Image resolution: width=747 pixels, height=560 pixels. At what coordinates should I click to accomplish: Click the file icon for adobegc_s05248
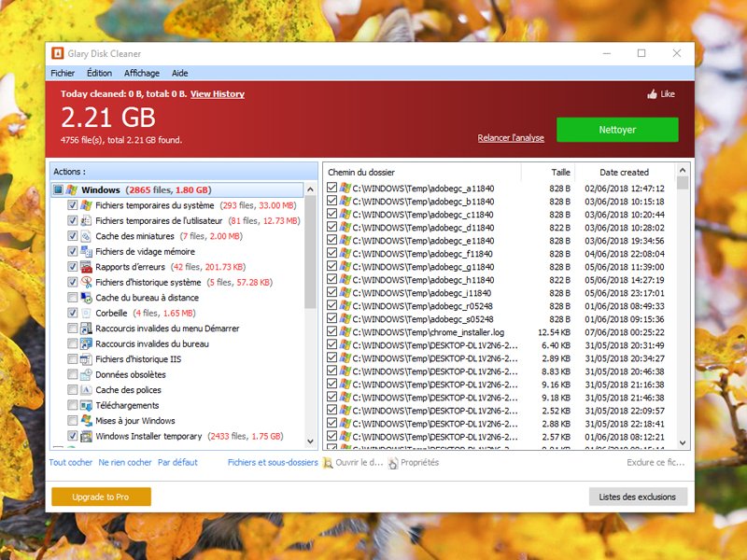[x=345, y=319]
